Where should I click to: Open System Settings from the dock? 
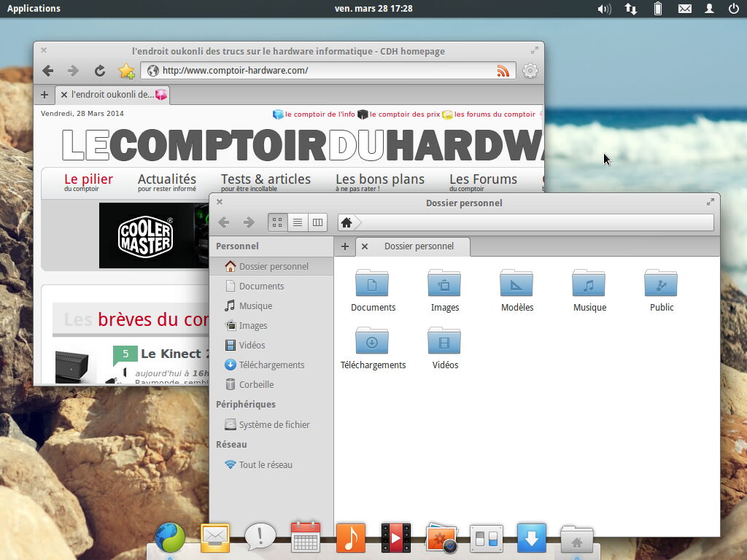coord(487,537)
